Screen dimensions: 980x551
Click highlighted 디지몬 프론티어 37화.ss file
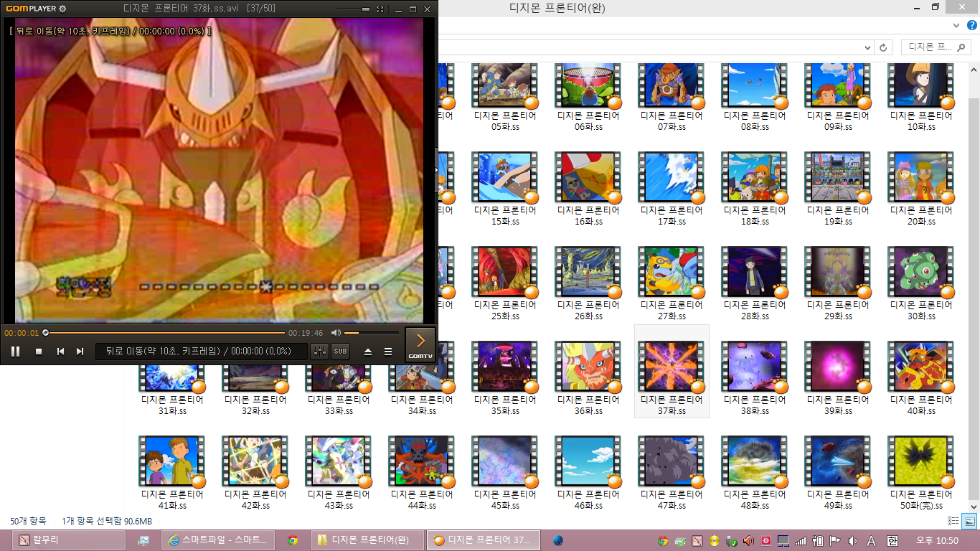672,371
